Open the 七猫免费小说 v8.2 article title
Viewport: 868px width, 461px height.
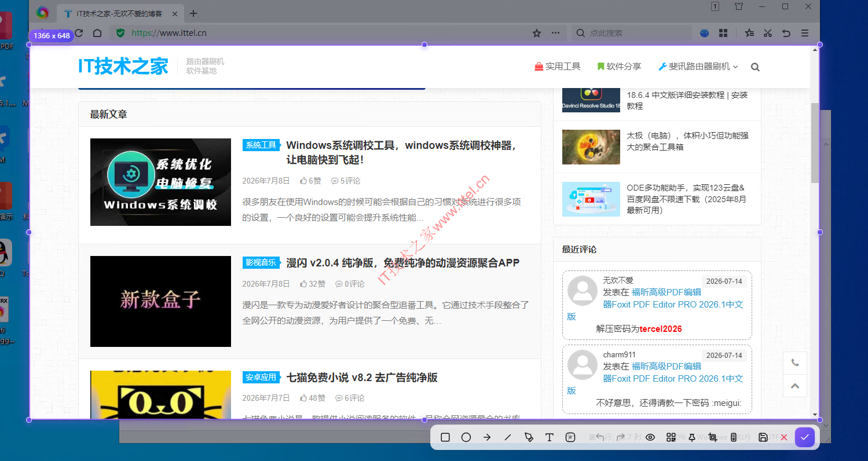point(362,378)
